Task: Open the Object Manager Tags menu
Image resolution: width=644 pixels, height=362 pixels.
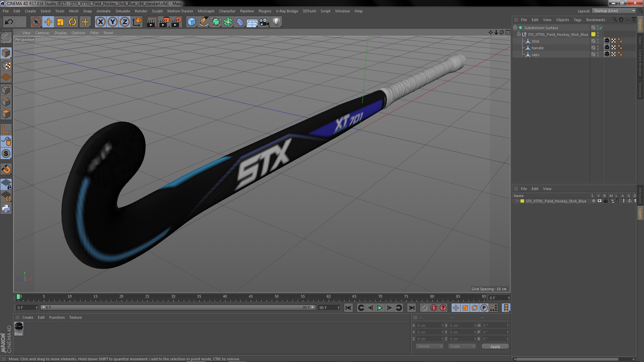Action: (577, 20)
